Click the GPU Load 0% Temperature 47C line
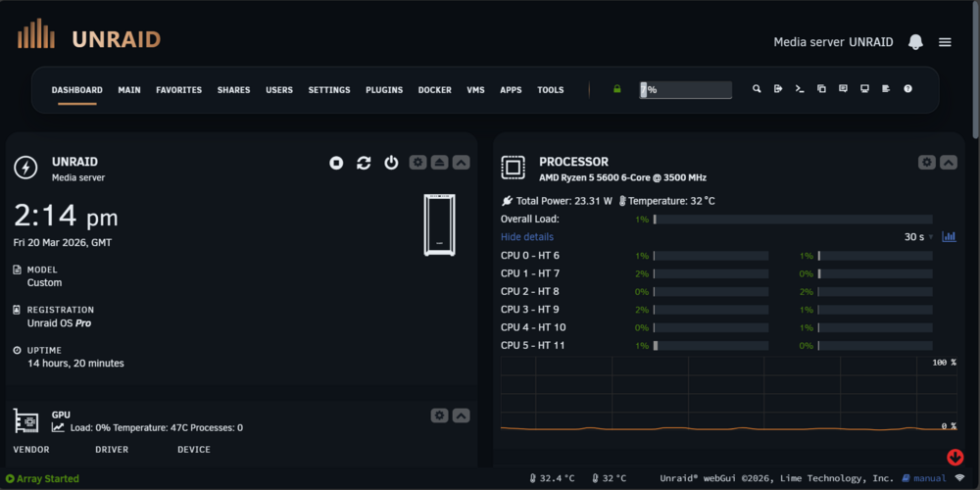Screen dimensions: 980x490 pos(148,428)
